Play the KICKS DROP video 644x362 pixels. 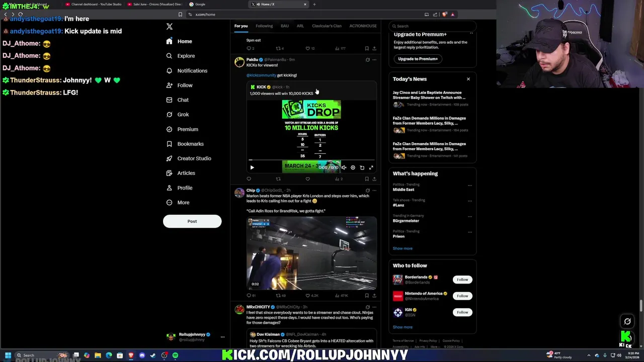(252, 167)
